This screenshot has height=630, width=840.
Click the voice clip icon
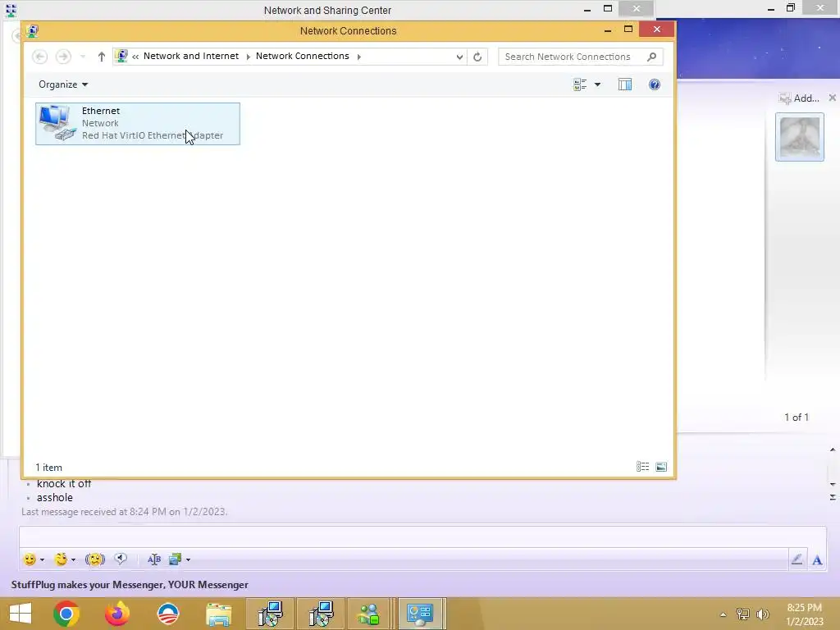click(x=121, y=559)
